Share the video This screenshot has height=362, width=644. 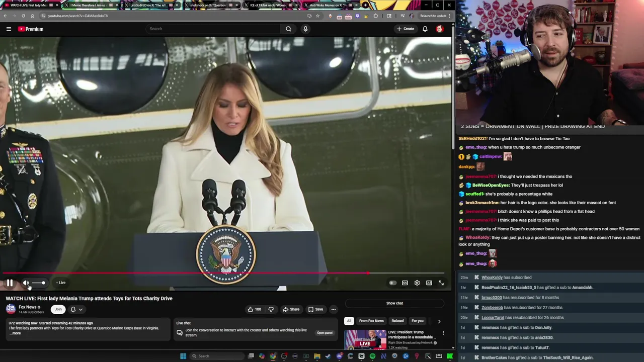291,309
